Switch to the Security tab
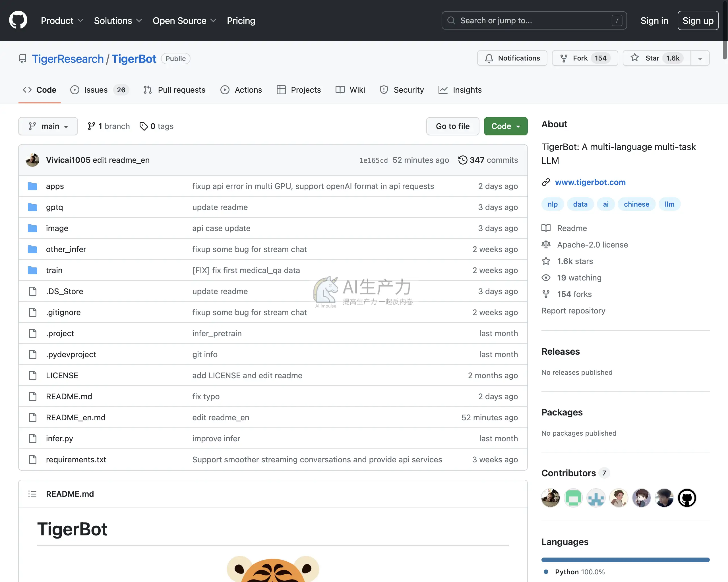The width and height of the screenshot is (728, 582). coord(402,90)
